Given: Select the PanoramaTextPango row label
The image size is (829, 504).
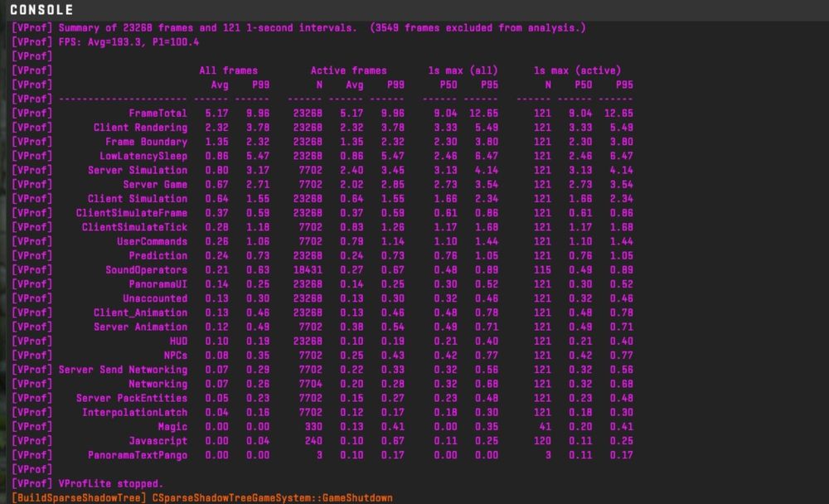Looking at the screenshot, I should 138,457.
